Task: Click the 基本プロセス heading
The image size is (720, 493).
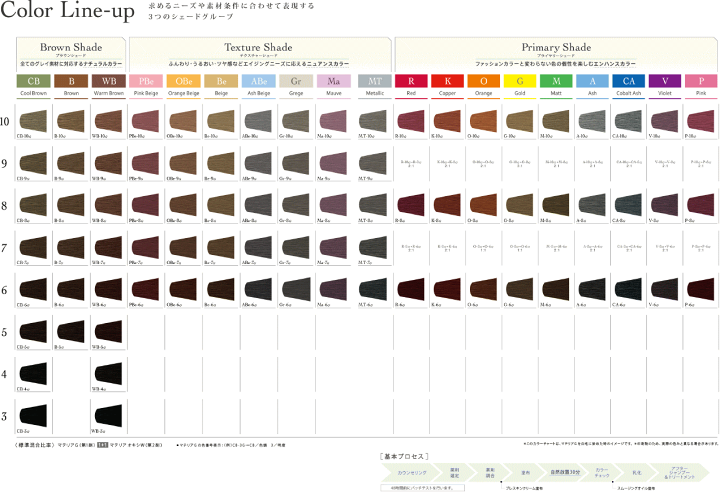Action: (x=404, y=456)
